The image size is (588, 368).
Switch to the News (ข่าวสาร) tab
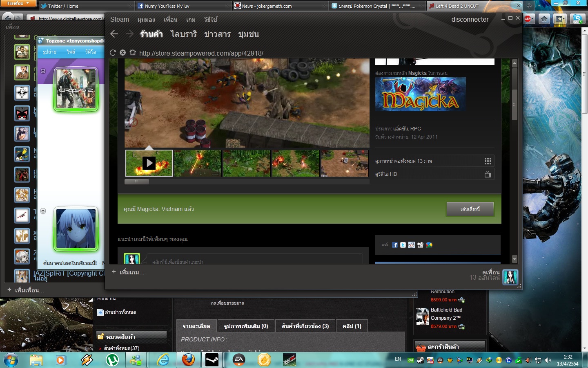point(218,34)
